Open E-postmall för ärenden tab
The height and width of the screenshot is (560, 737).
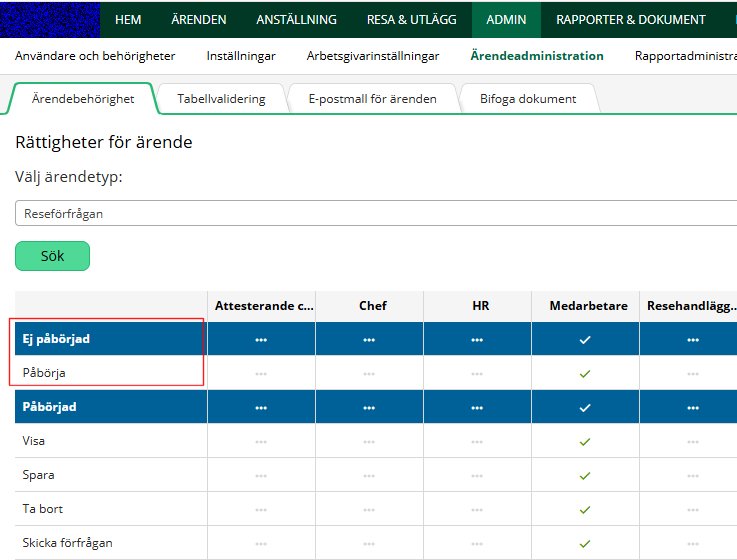pyautogui.click(x=372, y=99)
